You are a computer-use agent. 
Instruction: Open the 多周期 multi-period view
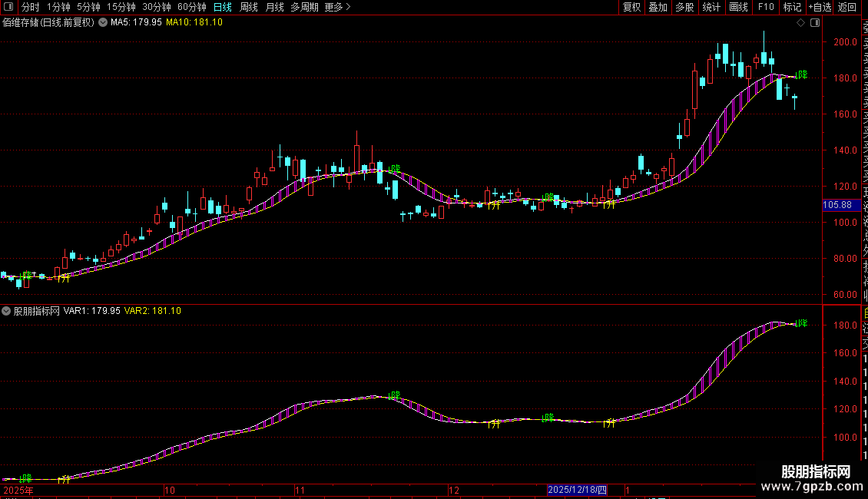click(304, 7)
